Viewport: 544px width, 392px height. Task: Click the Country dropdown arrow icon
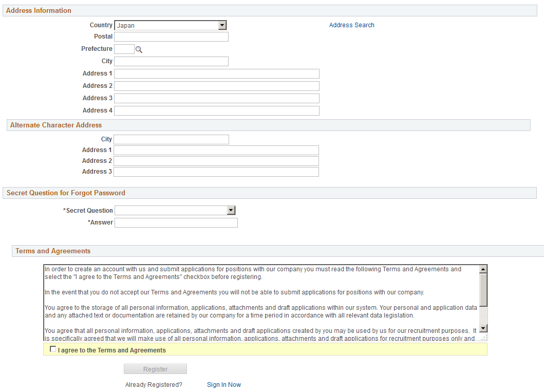tap(222, 25)
